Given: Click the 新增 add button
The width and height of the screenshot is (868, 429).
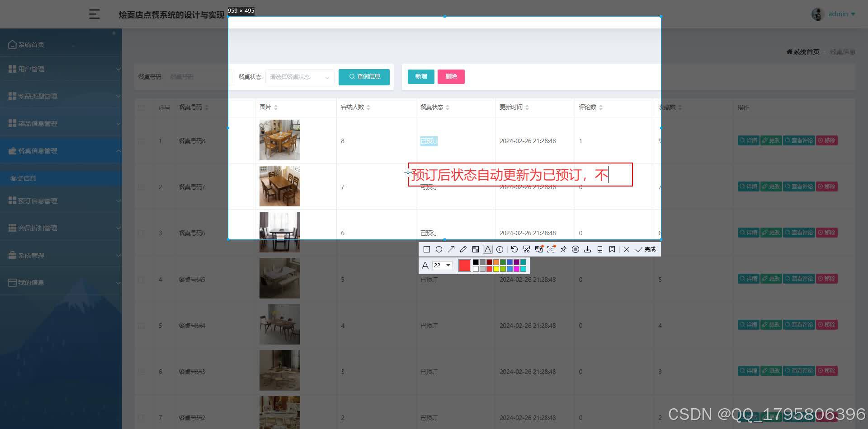Looking at the screenshot, I should click(421, 77).
